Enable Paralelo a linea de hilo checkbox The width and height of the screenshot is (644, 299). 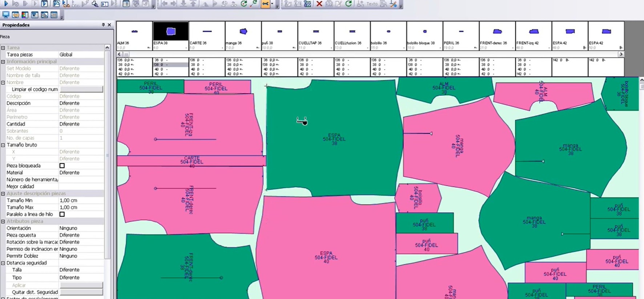click(x=62, y=214)
